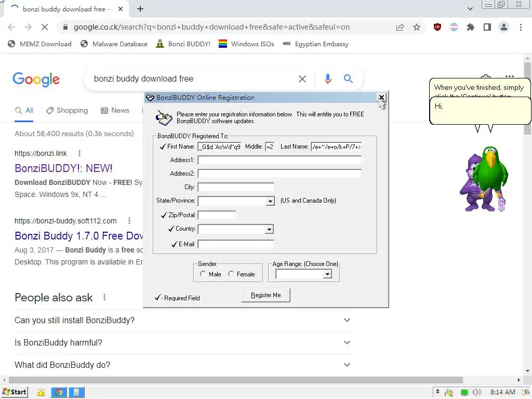
Task: Focus the E-Mail field
Action: [236, 244]
